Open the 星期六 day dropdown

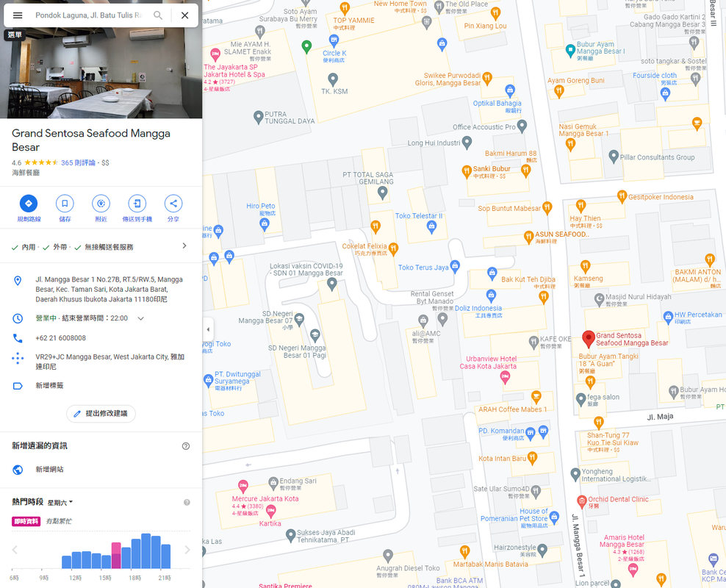pos(60,502)
